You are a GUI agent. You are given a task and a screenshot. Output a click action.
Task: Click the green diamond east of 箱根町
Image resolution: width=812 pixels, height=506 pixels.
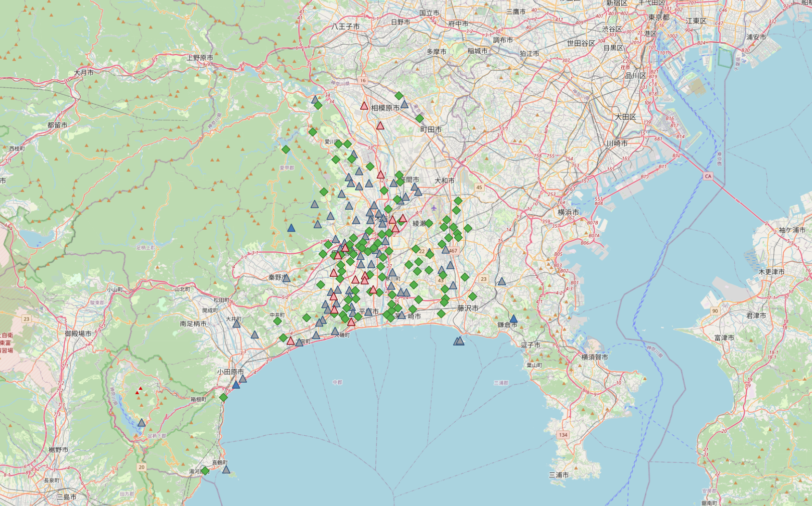coord(223,398)
